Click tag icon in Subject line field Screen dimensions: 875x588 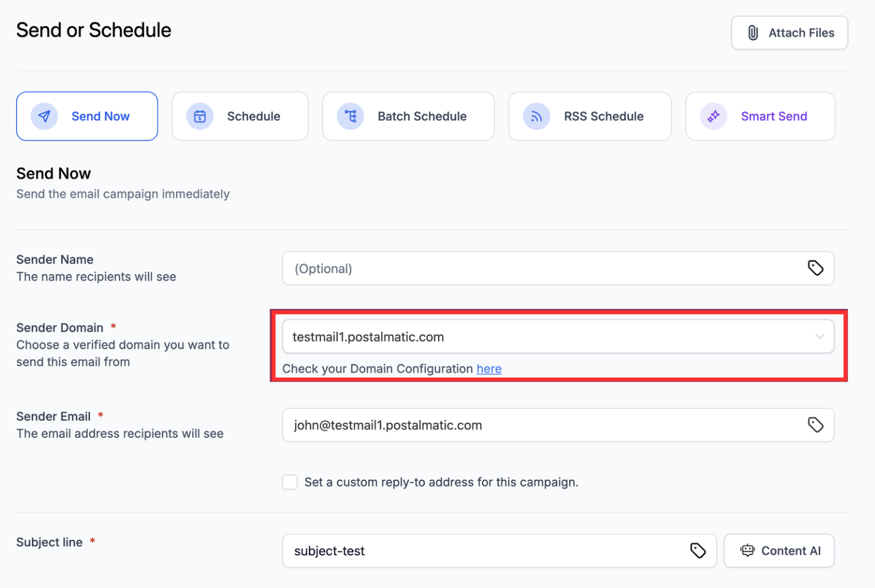698,550
